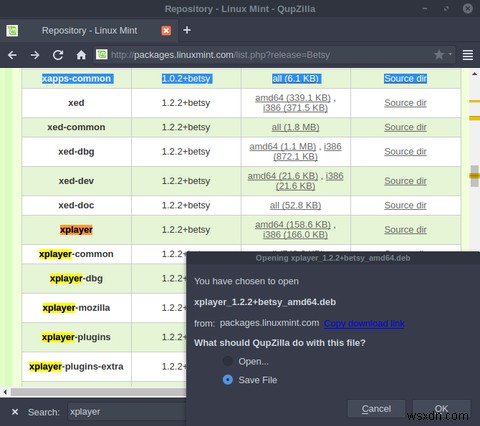Open xapps-common all (6.1 KB) link
The height and width of the screenshot is (426, 480).
[295, 78]
